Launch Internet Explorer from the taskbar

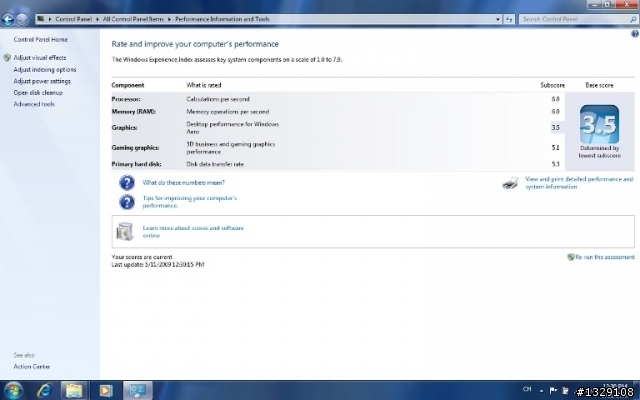coord(44,391)
